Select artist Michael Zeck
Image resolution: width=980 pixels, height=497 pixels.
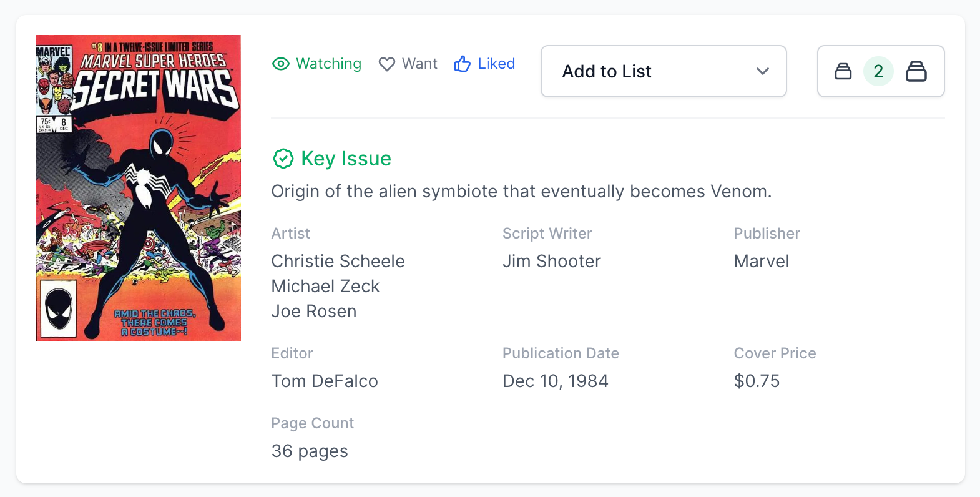click(325, 286)
